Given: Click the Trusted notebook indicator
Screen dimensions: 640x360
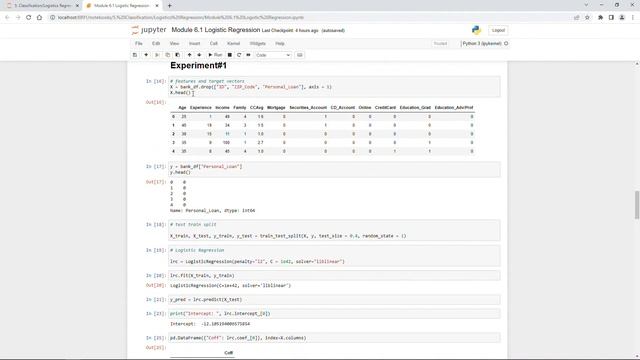Looking at the screenshot, I should coord(440,43).
